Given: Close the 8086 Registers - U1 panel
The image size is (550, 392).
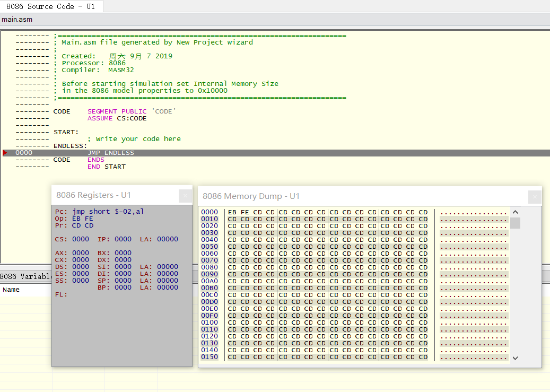Looking at the screenshot, I should pyautogui.click(x=185, y=196).
